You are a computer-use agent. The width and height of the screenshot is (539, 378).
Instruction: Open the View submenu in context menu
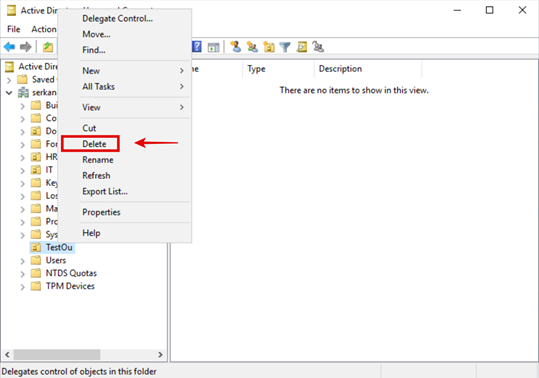click(125, 108)
